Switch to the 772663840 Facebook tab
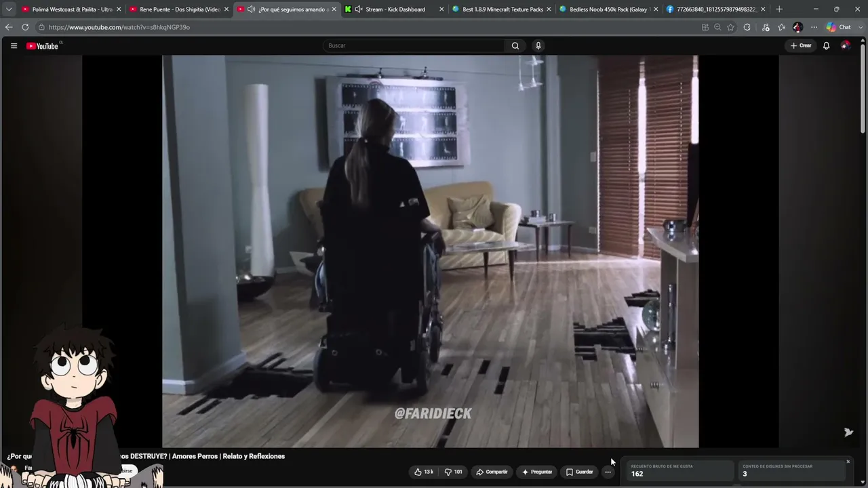This screenshot has width=868, height=488. click(717, 9)
